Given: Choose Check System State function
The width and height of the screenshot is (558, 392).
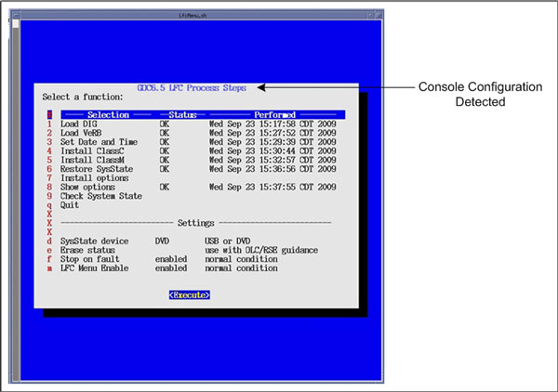Looking at the screenshot, I should pos(100,196).
